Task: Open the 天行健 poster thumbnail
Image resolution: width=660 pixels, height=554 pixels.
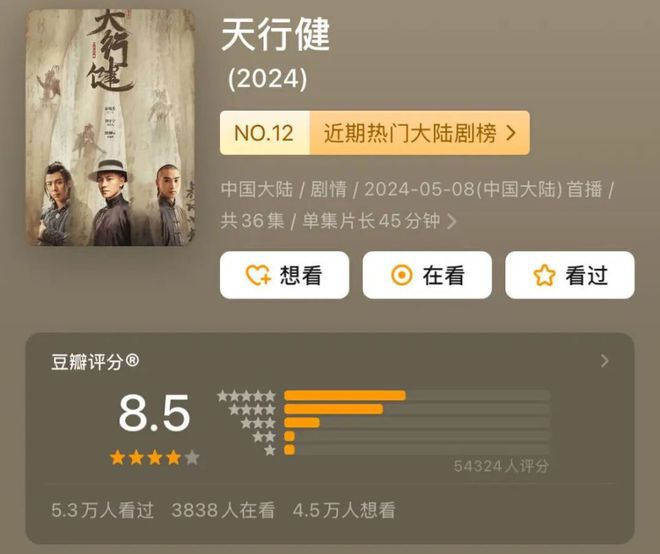Action: (x=111, y=128)
